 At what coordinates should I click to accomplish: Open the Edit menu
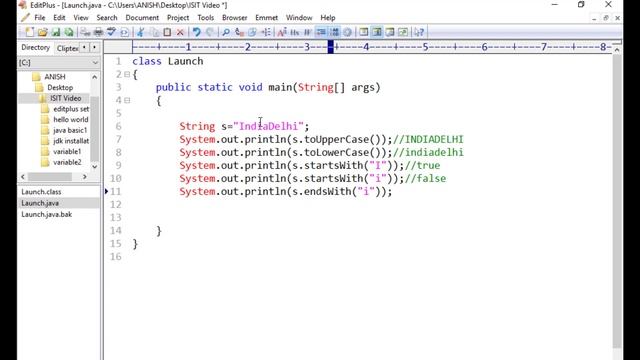click(x=59, y=18)
